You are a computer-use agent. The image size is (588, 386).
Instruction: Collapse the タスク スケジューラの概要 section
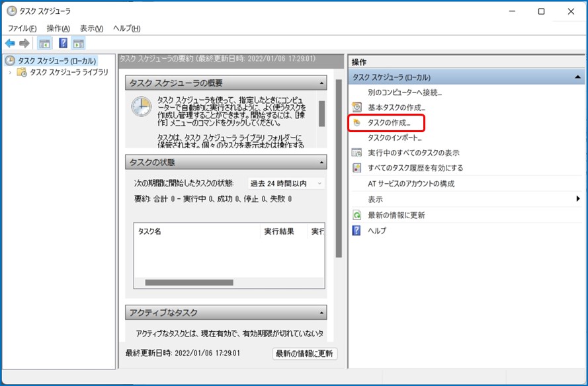click(x=321, y=83)
